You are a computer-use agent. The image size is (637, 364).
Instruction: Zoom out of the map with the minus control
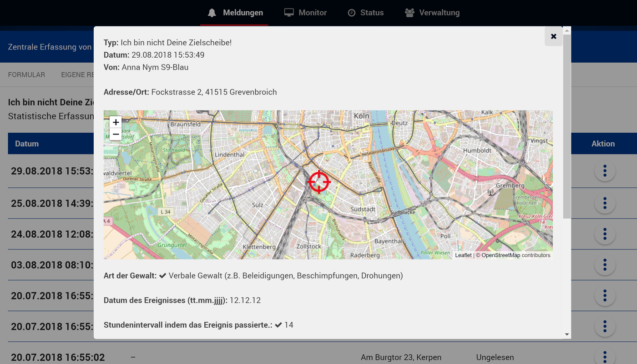pyautogui.click(x=115, y=134)
